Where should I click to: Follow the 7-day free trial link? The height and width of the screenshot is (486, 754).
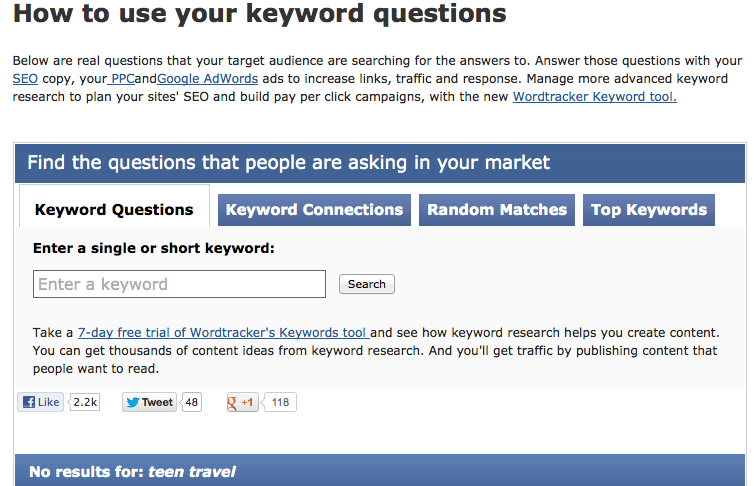click(x=224, y=333)
